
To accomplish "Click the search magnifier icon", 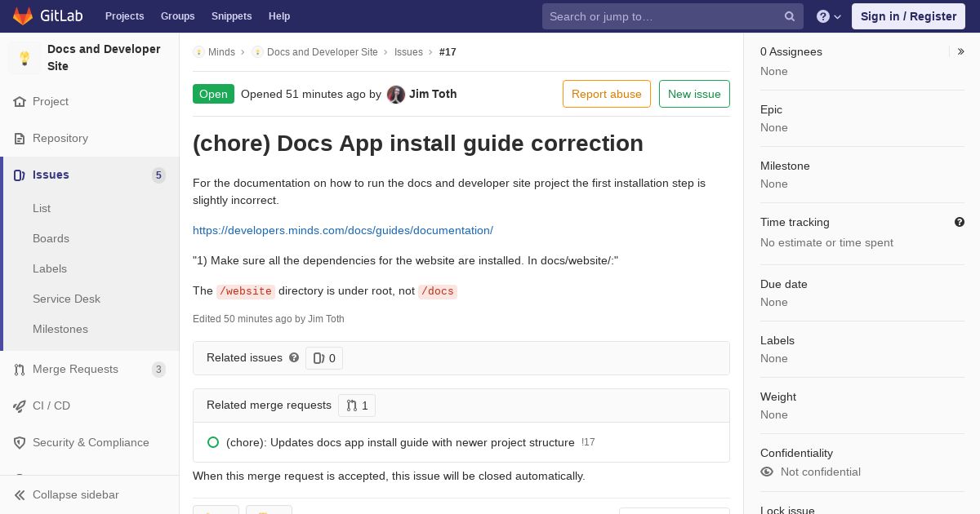I will [790, 16].
